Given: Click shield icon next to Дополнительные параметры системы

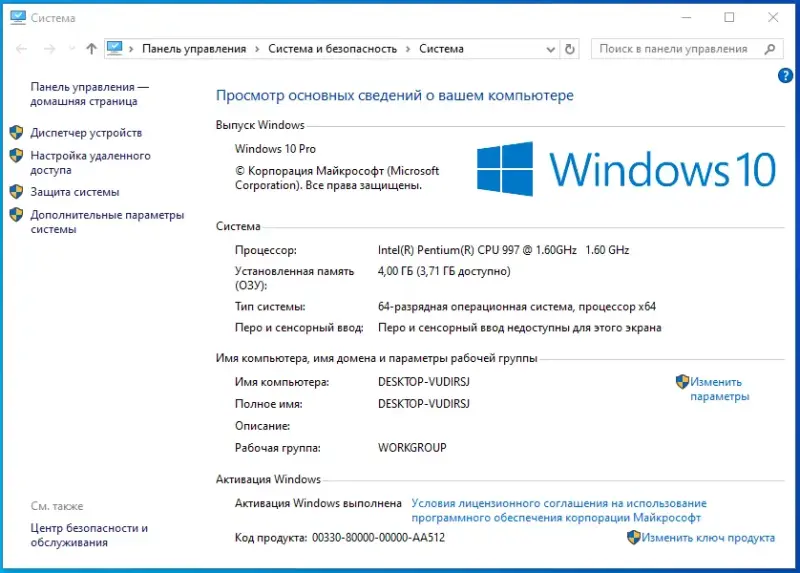Looking at the screenshot, I should (x=16, y=214).
